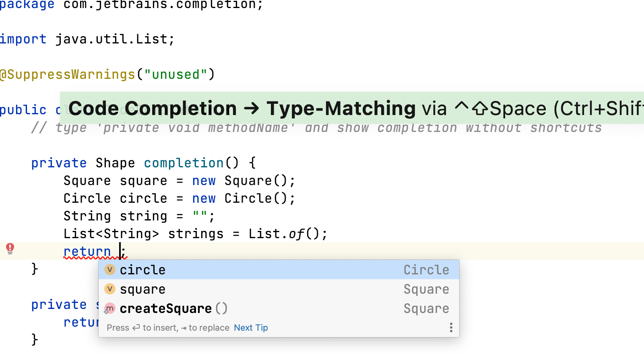644x354 pixels.
Task: Click the Shape return type
Action: pos(115,163)
